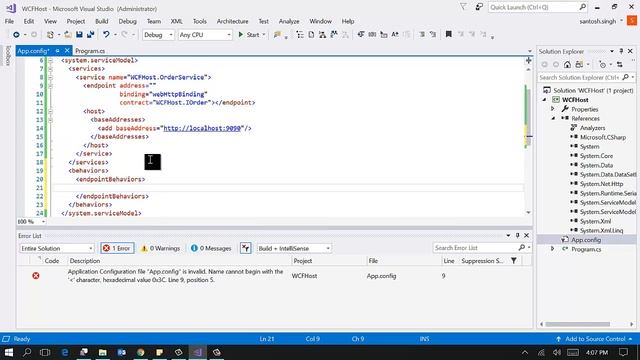Screen dimensions: 640x360
Task: Open the Toolbox side tab
Action: click(7, 56)
